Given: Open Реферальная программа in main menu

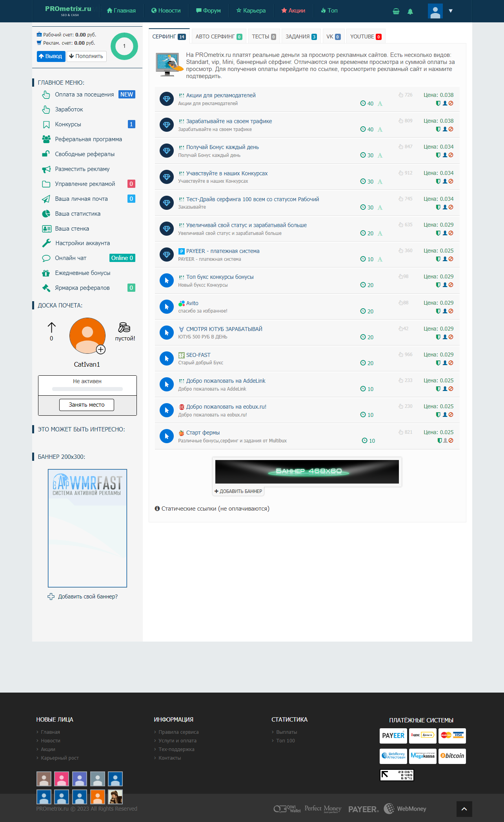Looking at the screenshot, I should click(x=88, y=139).
